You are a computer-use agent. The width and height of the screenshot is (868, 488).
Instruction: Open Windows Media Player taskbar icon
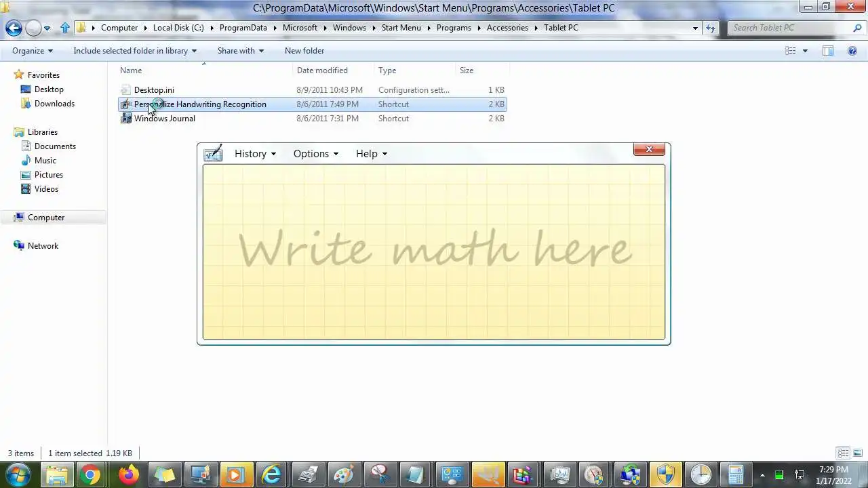(235, 474)
